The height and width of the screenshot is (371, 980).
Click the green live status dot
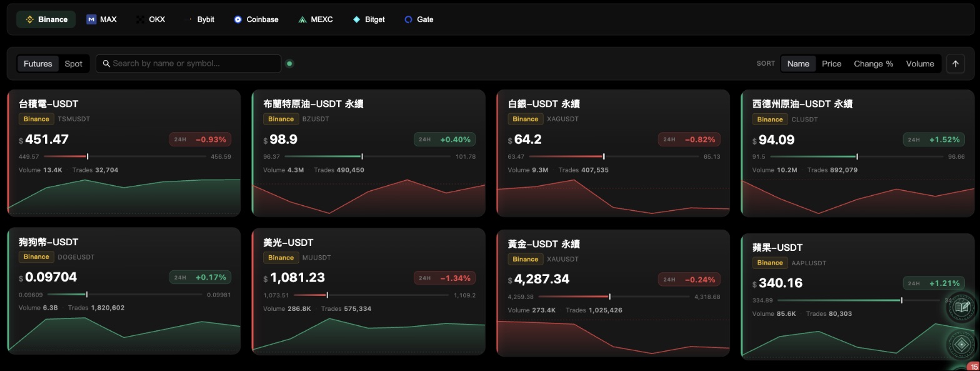click(289, 63)
